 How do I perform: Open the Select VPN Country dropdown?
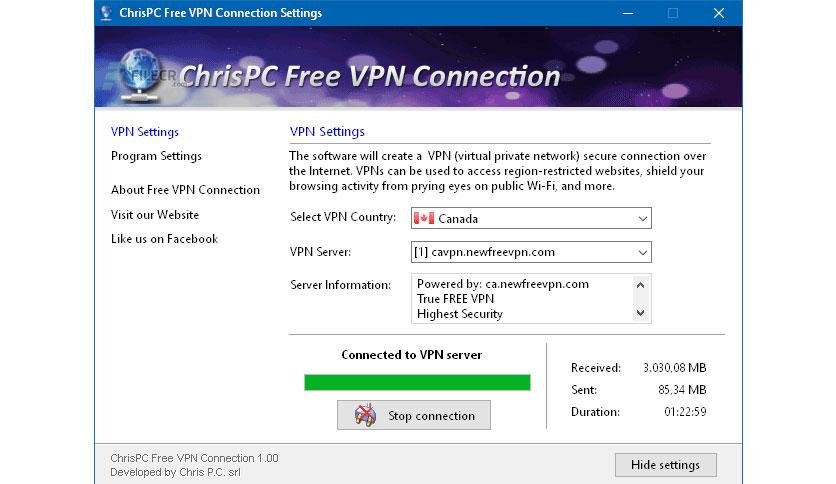click(531, 219)
